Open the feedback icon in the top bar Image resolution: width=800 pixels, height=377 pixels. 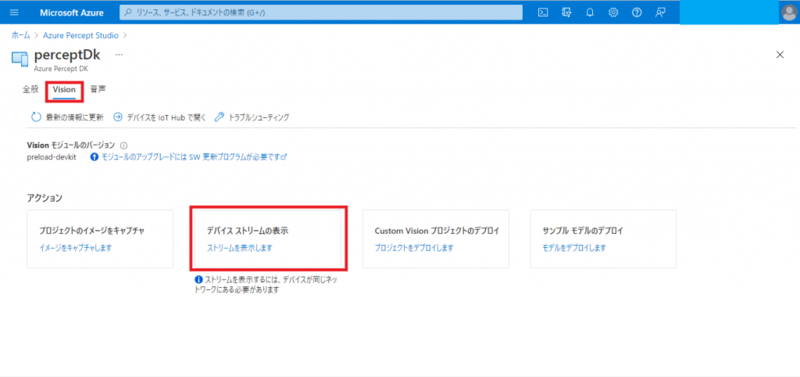(660, 13)
